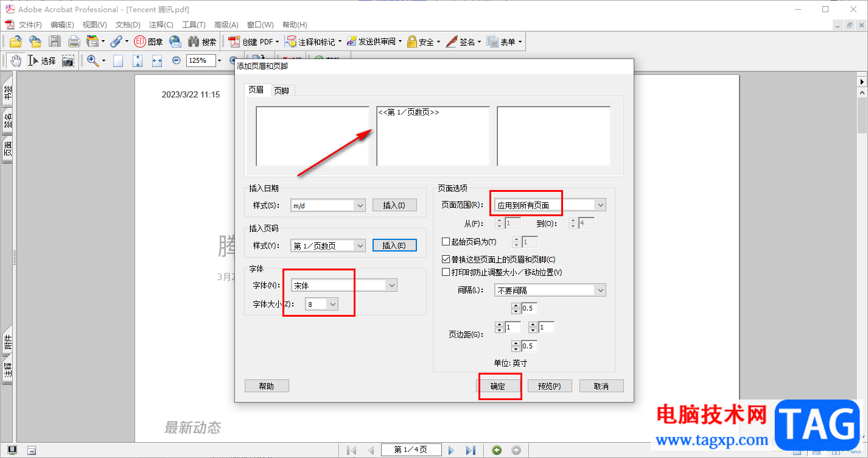
Task: Click the left header text box
Action: (313, 136)
